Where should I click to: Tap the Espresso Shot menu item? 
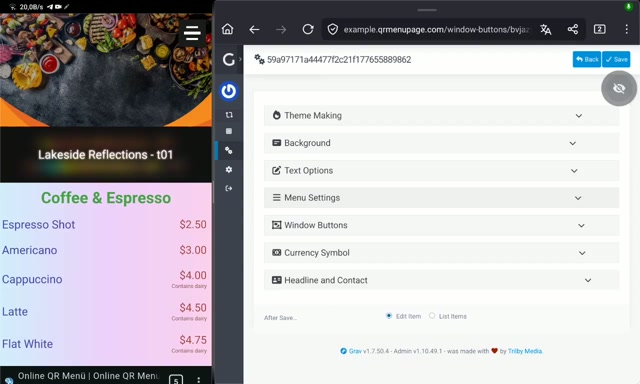[x=38, y=224]
